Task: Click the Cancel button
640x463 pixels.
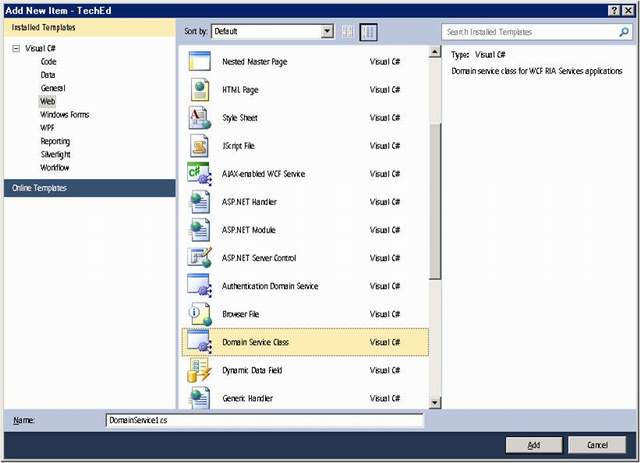Action: (597, 445)
